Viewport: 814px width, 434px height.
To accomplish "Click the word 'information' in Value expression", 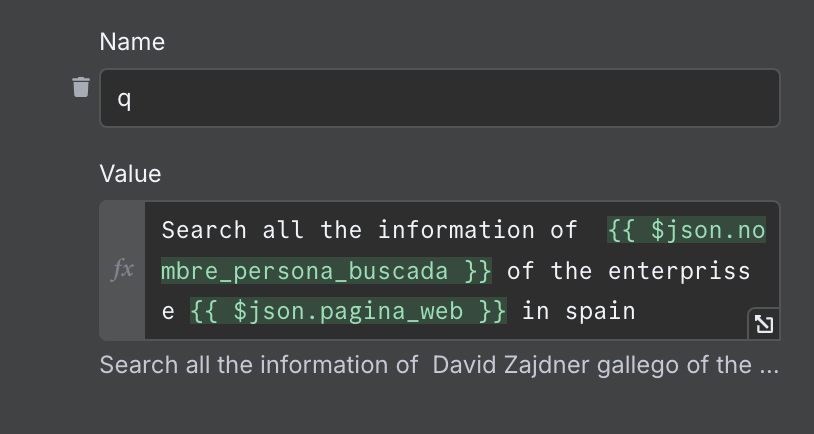I will [x=456, y=230].
